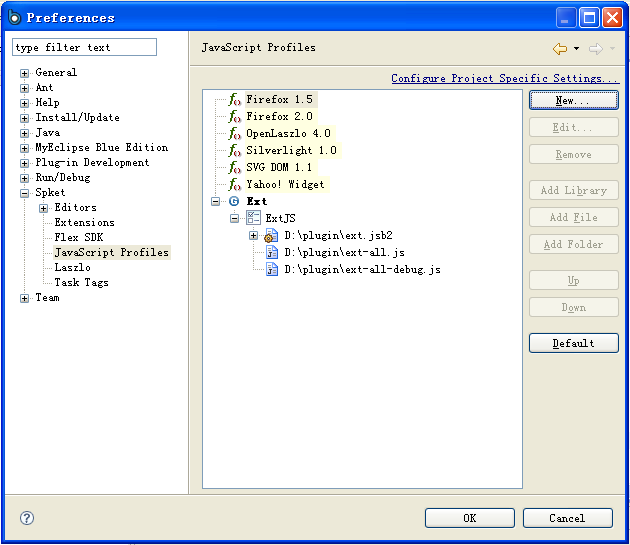Image resolution: width=630 pixels, height=545 pixels.
Task: Expand the Install/Update tree node
Action: pyautogui.click(x=25, y=118)
